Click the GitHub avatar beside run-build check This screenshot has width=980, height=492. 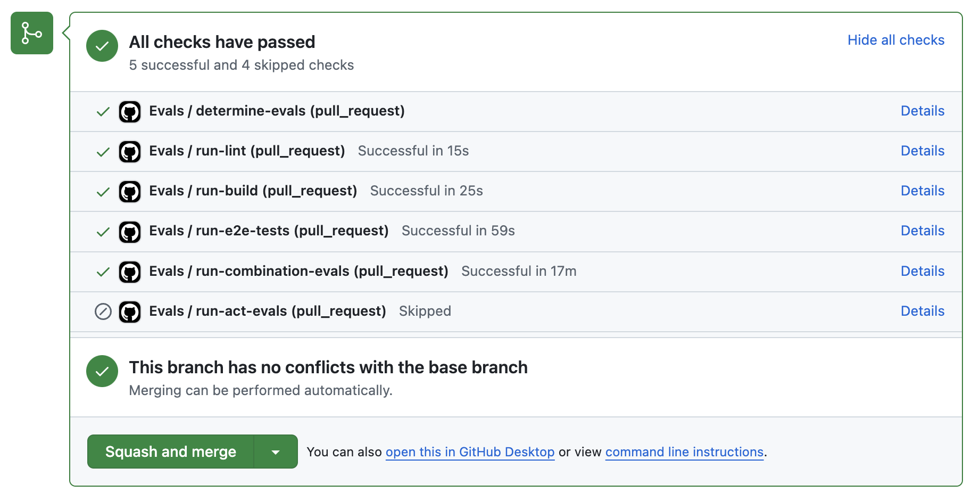coord(130,192)
